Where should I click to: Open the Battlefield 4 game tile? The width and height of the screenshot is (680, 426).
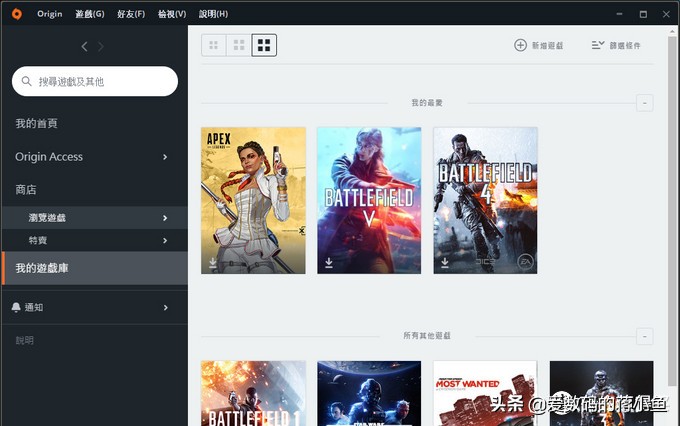pos(485,200)
